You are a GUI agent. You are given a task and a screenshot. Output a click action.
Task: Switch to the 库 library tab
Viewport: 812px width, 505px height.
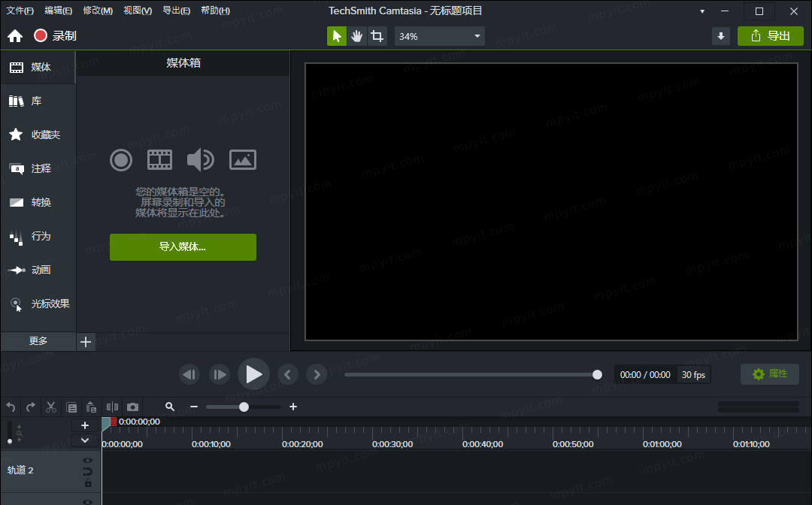pyautogui.click(x=38, y=101)
